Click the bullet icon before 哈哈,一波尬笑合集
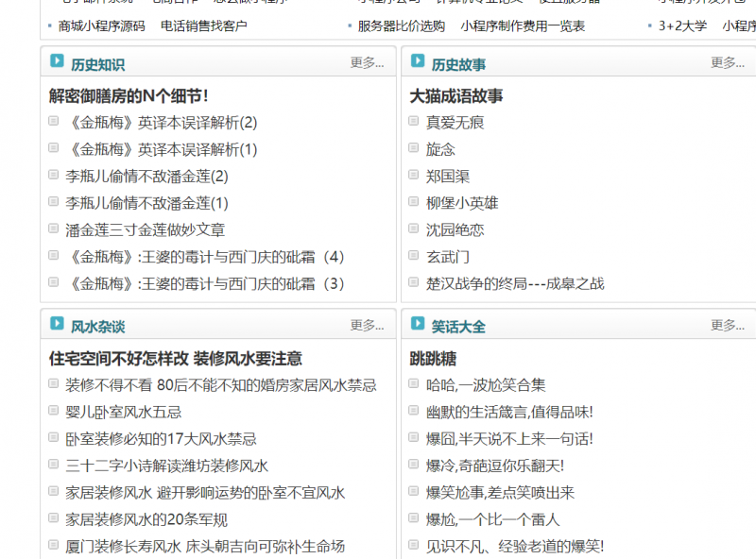 click(414, 385)
